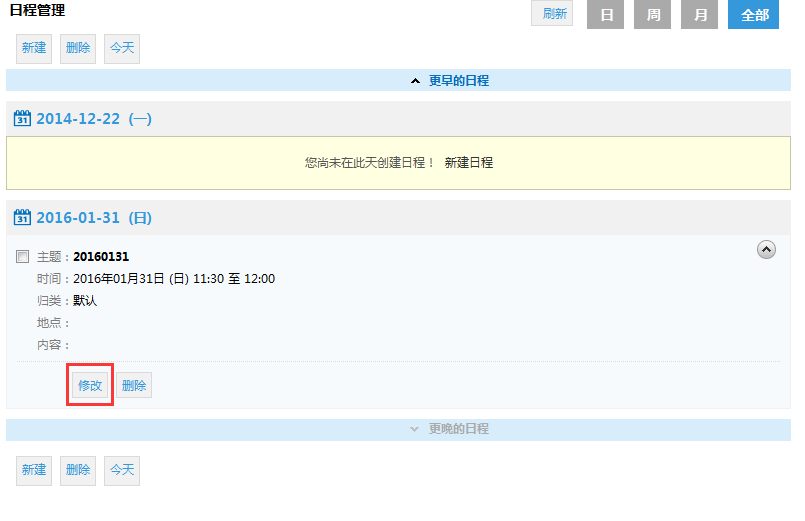805x521 pixels.
Task: Switch to the 周 week view tab
Action: click(x=652, y=15)
